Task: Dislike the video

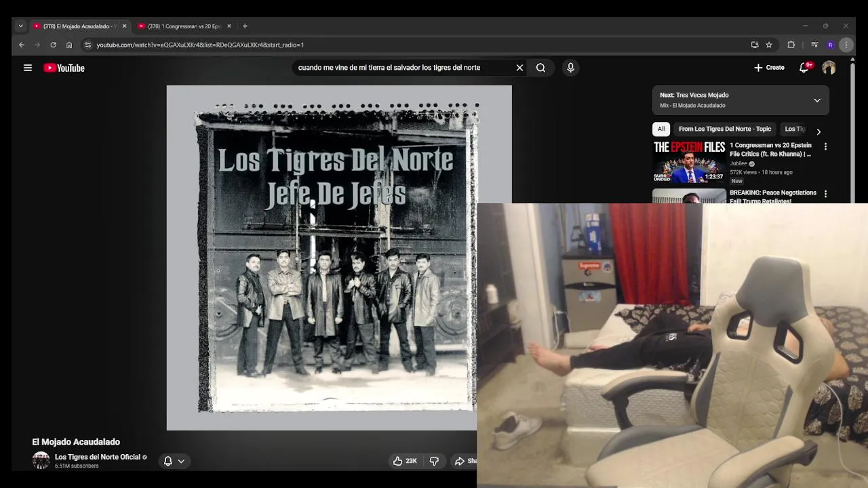Action: pos(434,461)
